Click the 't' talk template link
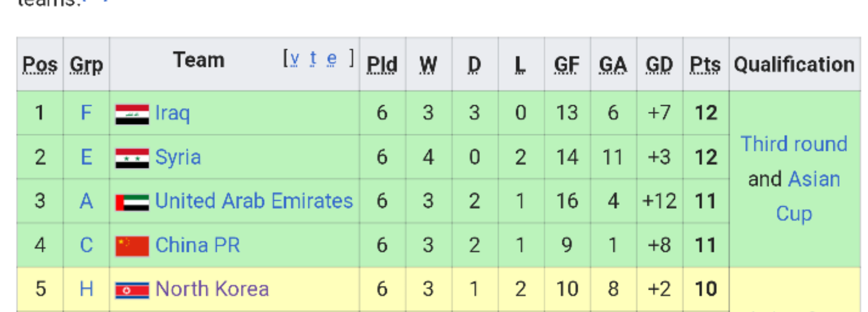Image resolution: width=868 pixels, height=312 pixels. [313, 58]
